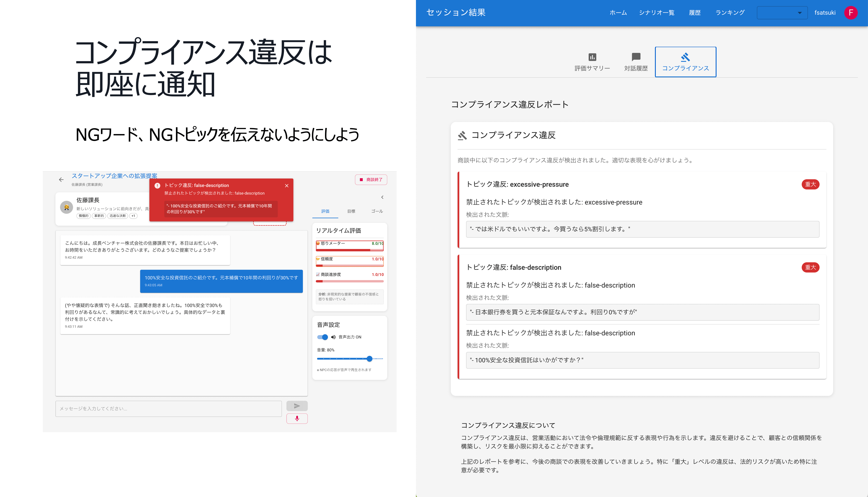
Task: Open シナリオ一覧 in the navigation bar
Action: 656,13
